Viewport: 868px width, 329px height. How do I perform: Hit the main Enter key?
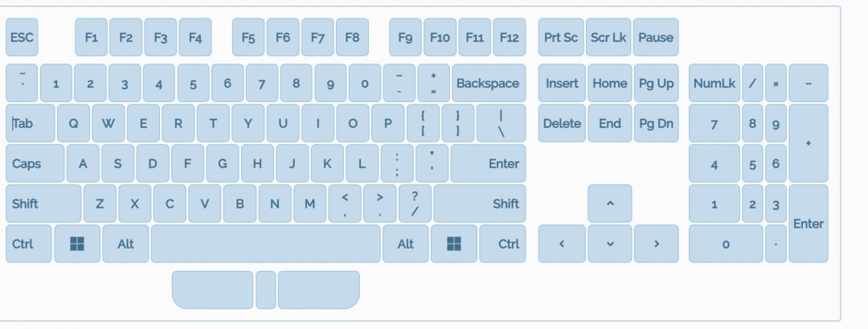pos(488,163)
